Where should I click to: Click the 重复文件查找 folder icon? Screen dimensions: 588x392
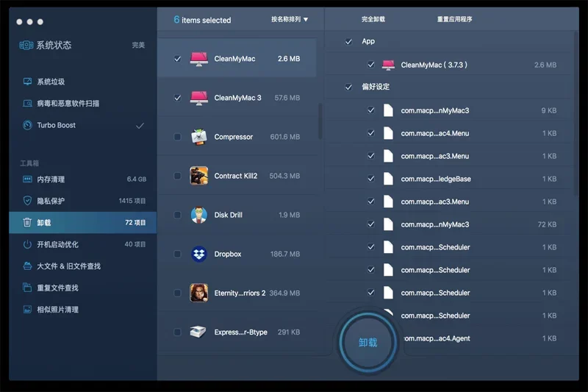(27, 288)
